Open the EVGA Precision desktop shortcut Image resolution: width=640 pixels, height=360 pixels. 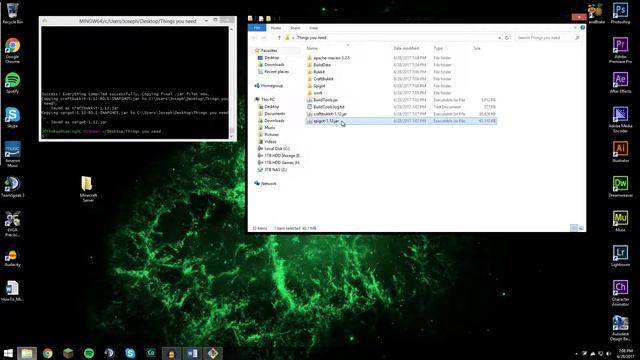(13, 223)
